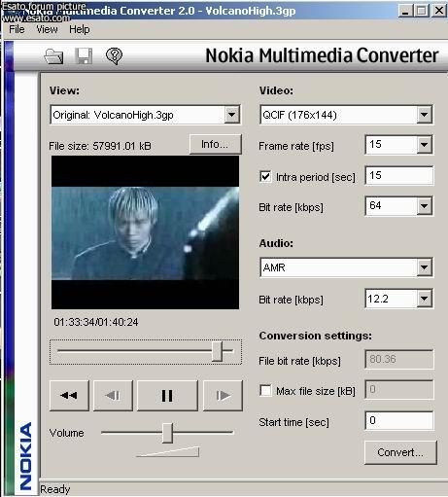Image resolution: width=448 pixels, height=497 pixels.
Task: Click the playback position slider handle
Action: [x=218, y=351]
